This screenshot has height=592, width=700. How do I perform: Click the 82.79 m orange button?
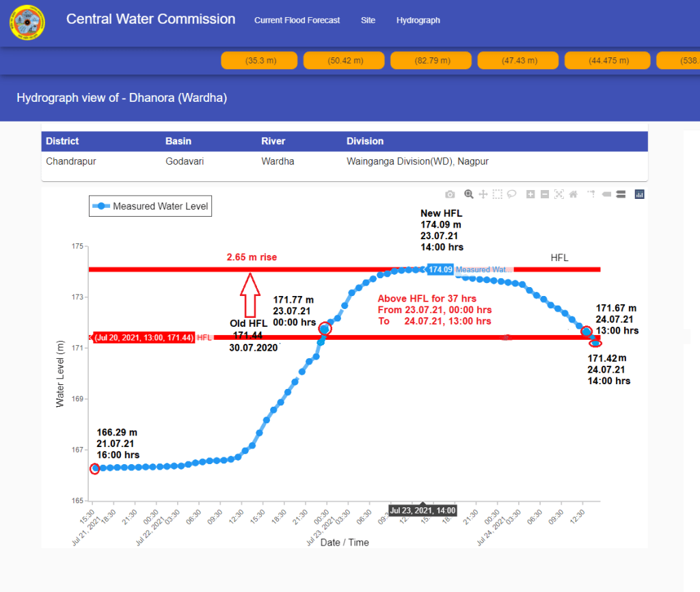[x=432, y=60]
